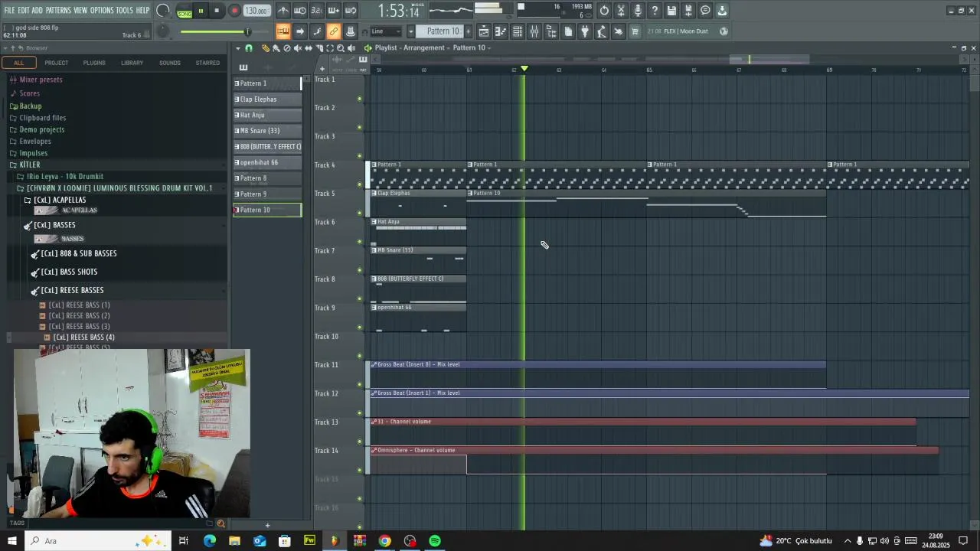Select the playlist Paint brush tool
The height and width of the screenshot is (551, 980).
(276, 48)
